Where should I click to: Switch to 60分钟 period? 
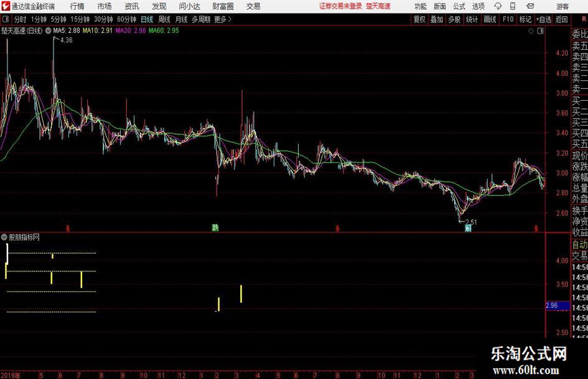click(x=127, y=19)
